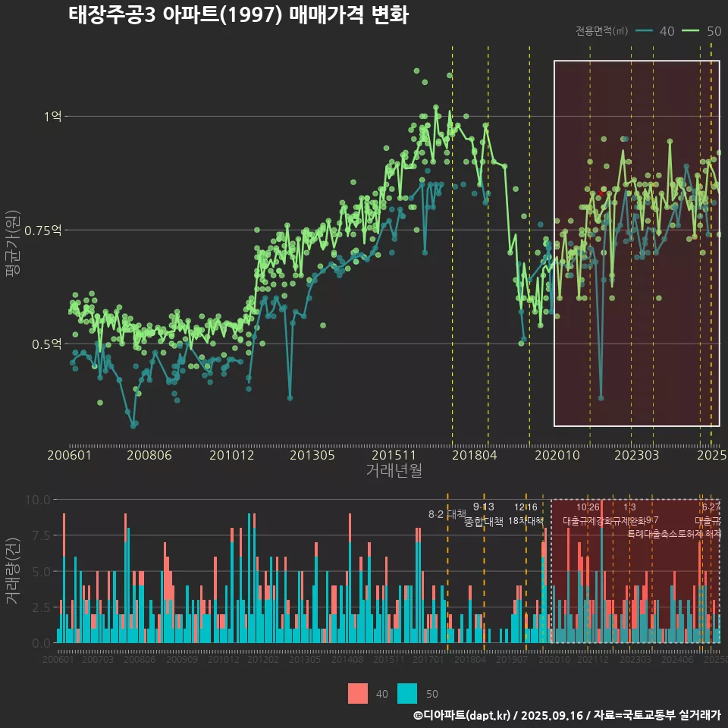The height and width of the screenshot is (728, 728).
Task: Click 202112 on the volume chart x-axis
Action: pyautogui.click(x=593, y=659)
